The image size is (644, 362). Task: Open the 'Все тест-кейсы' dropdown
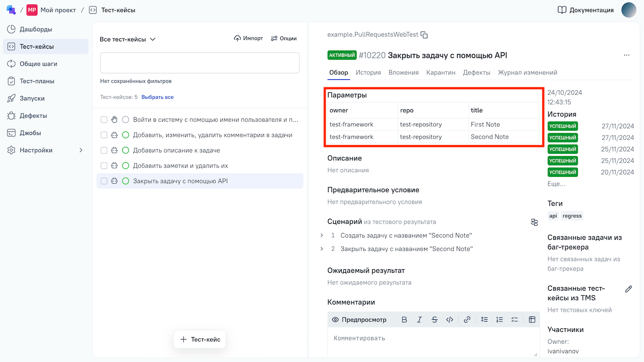point(128,40)
